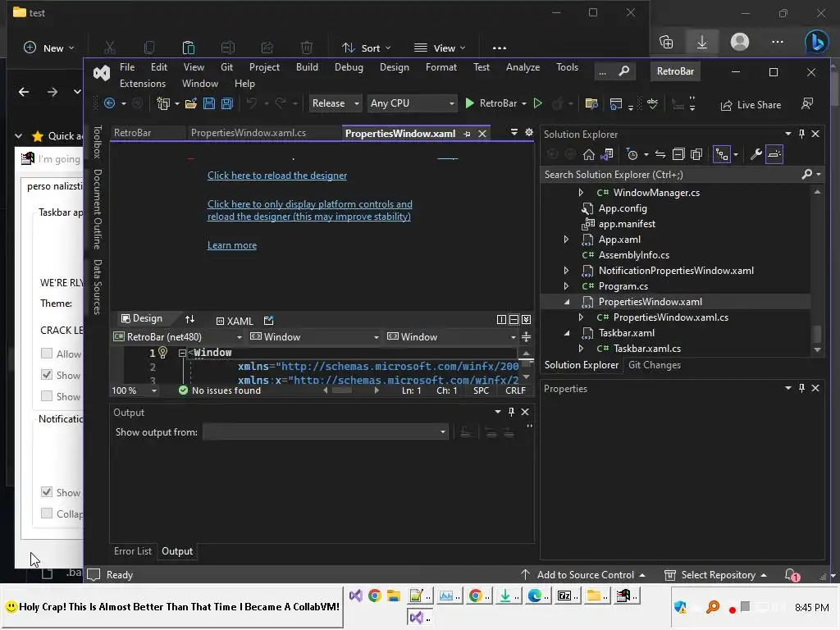The height and width of the screenshot is (630, 840).
Task: Pin the Output panel
Action: point(511,412)
